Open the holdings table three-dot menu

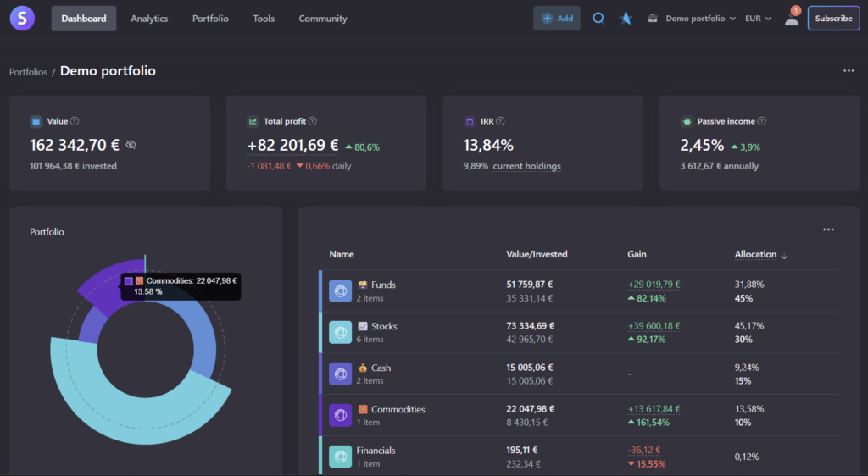(828, 230)
